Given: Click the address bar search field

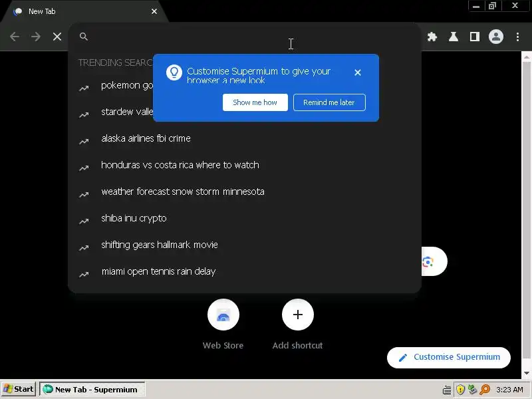Looking at the screenshot, I should [x=244, y=37].
